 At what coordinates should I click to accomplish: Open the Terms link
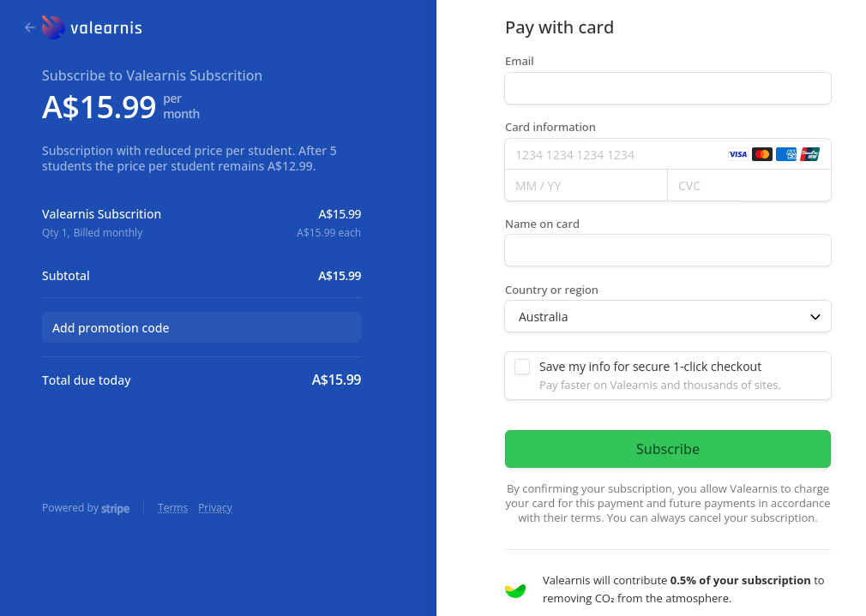(x=172, y=508)
